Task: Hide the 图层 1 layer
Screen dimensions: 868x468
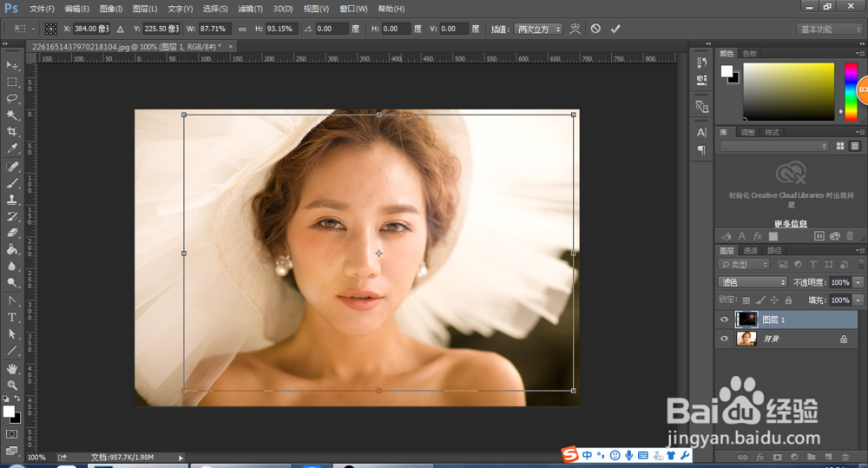Action: 724,320
